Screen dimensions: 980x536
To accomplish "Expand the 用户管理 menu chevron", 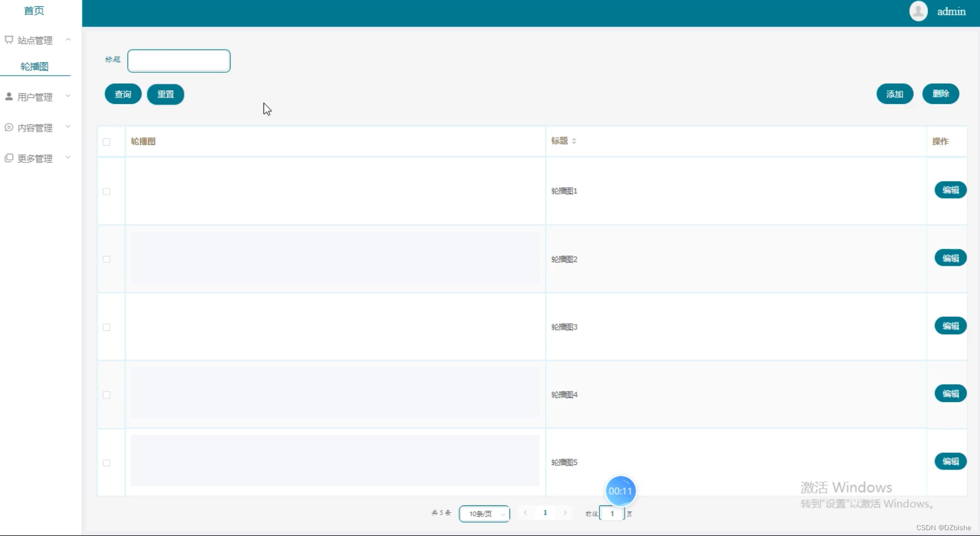I will tap(68, 96).
